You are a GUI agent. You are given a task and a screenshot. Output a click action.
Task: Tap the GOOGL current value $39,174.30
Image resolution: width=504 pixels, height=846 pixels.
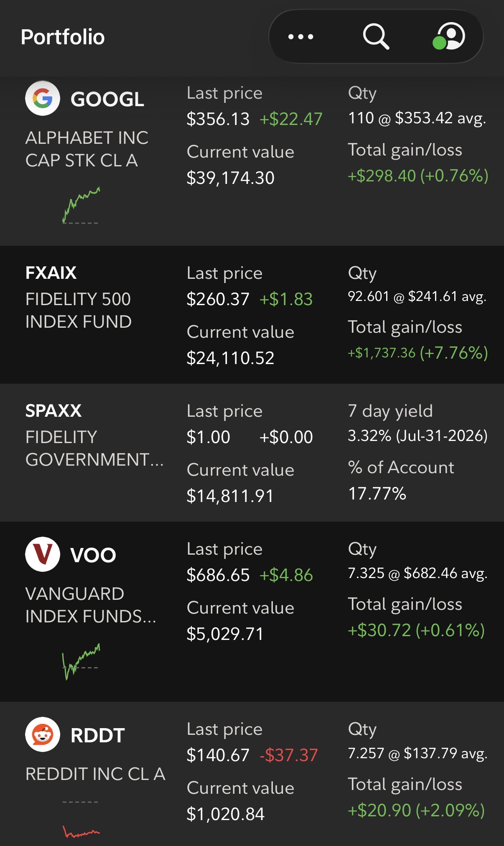[231, 178]
